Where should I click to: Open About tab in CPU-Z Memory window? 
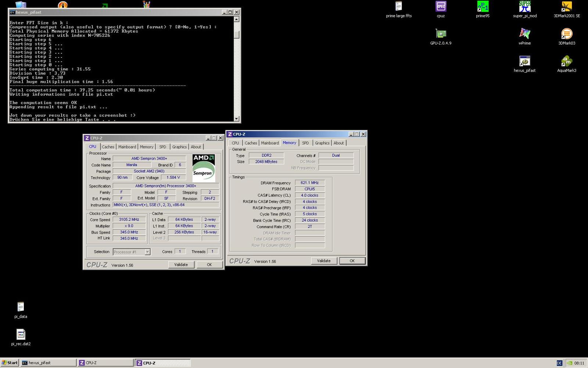pos(339,143)
